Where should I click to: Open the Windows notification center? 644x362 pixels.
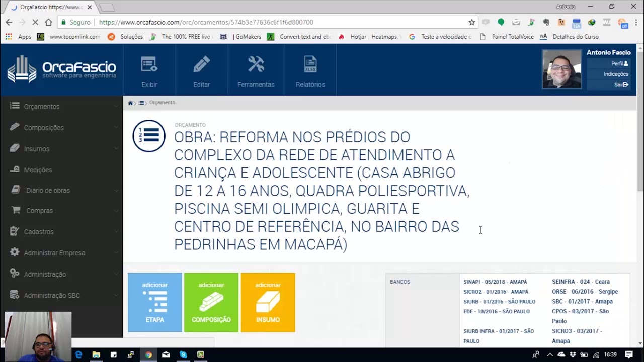[629, 354]
